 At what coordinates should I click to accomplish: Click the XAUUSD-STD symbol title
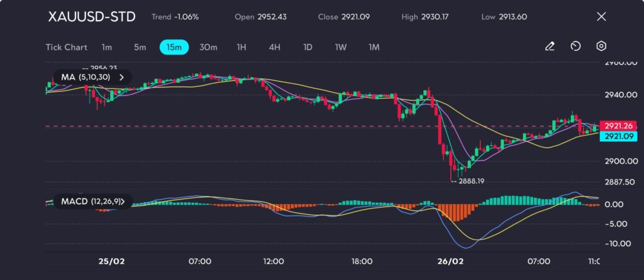pyautogui.click(x=92, y=17)
